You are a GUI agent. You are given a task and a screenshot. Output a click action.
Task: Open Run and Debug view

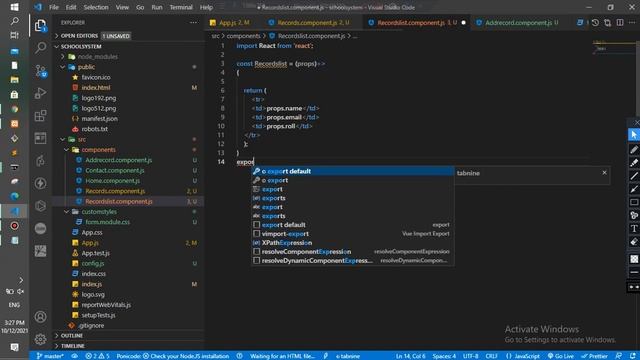pos(40,93)
